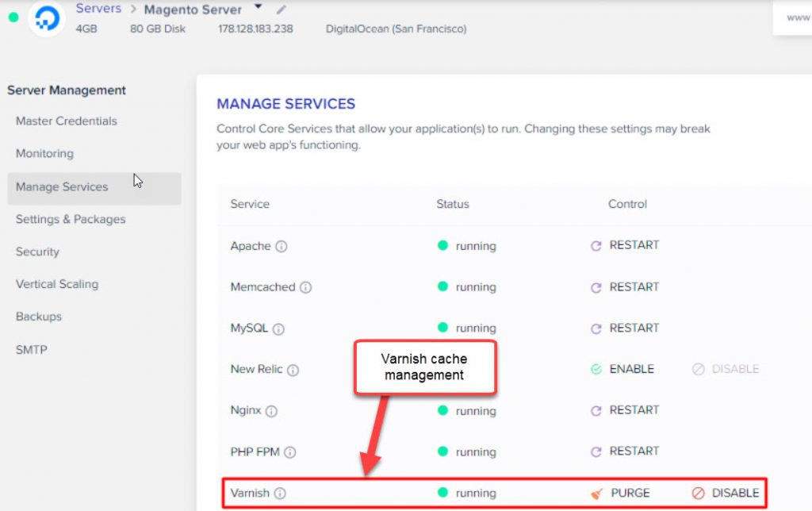Open Backups in the sidebar
The width and height of the screenshot is (812, 511).
pyautogui.click(x=38, y=317)
